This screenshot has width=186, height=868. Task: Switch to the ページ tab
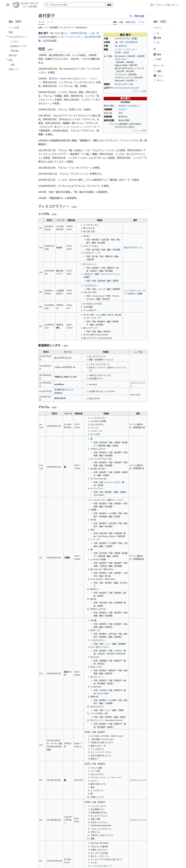(41, 22)
